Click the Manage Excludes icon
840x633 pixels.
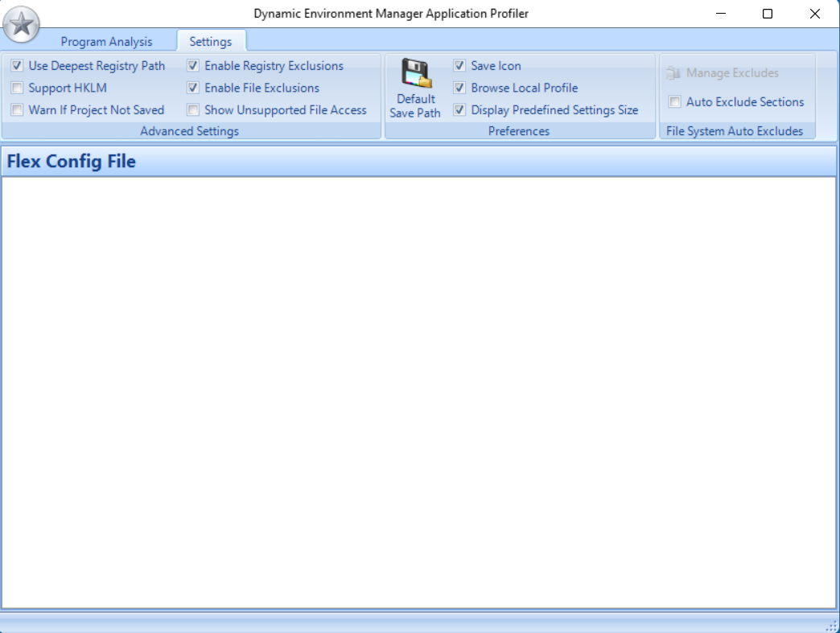(673, 73)
